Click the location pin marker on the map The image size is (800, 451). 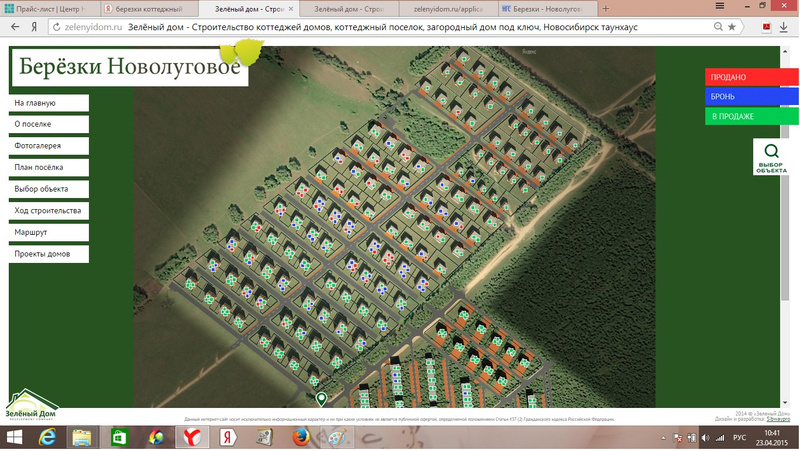(x=321, y=399)
